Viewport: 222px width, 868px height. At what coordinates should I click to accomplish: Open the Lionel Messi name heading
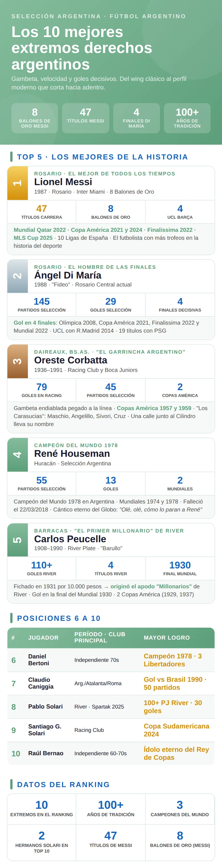pyautogui.click(x=63, y=182)
